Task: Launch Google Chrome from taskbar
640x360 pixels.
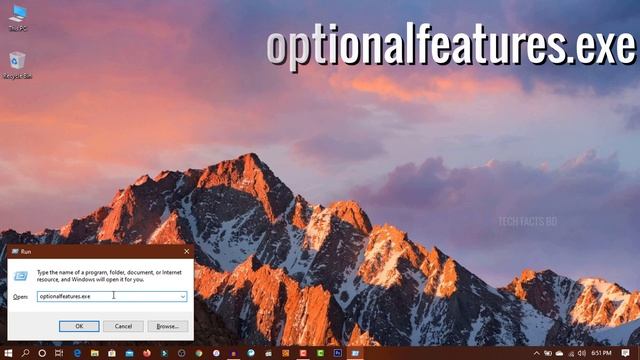Action: point(199,353)
